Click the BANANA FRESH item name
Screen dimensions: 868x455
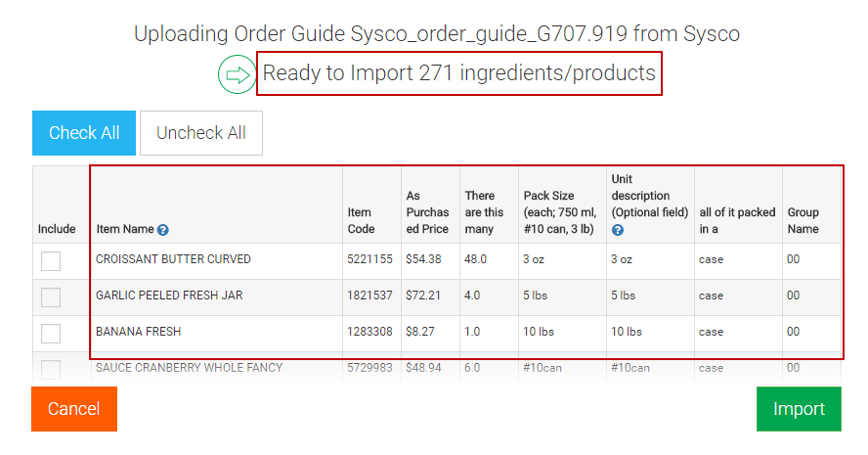tap(138, 332)
